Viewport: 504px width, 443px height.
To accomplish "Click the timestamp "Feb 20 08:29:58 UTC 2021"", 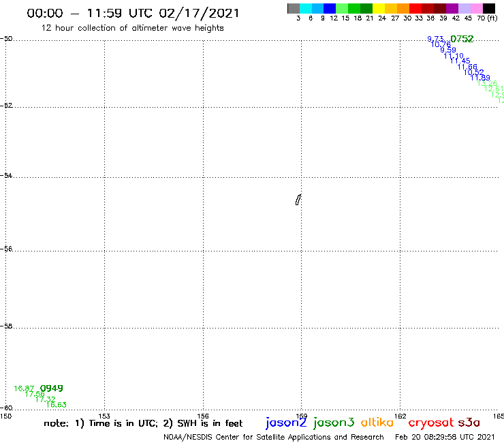I will click(x=445, y=437).
